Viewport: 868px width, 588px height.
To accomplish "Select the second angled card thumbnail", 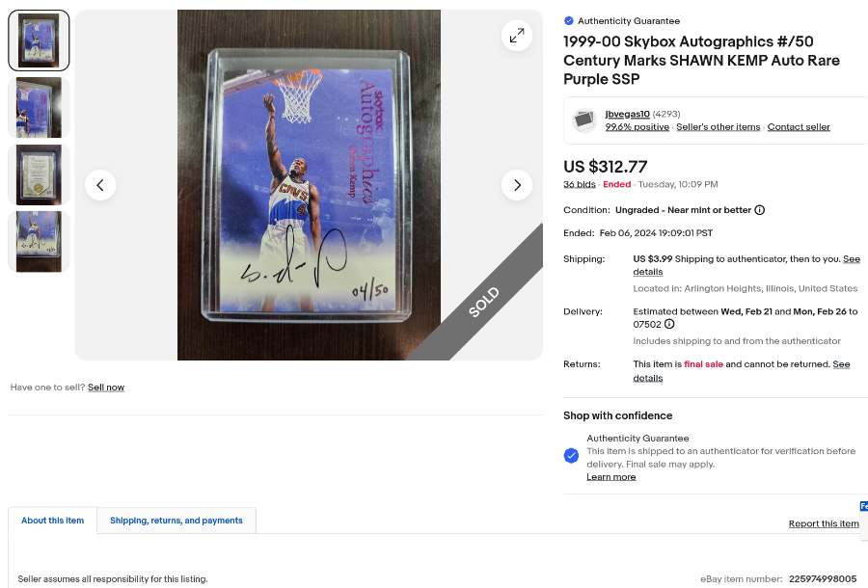I will tap(39, 107).
